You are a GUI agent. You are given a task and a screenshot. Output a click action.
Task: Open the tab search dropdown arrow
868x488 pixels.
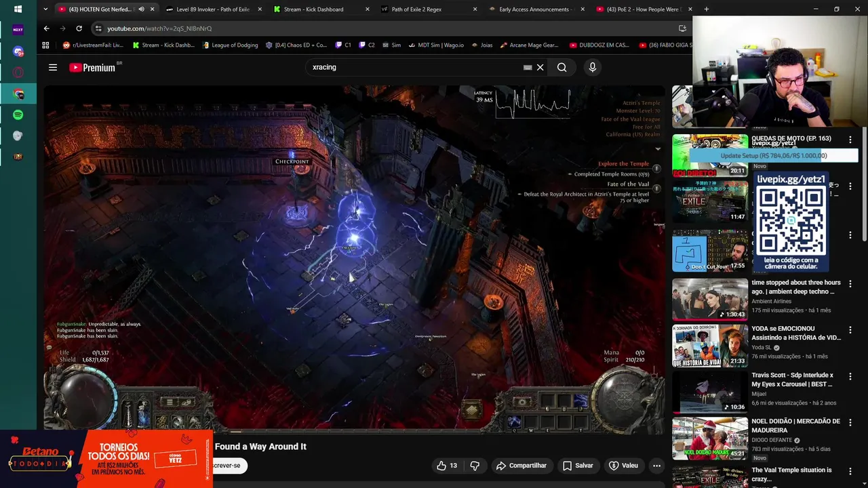point(45,9)
